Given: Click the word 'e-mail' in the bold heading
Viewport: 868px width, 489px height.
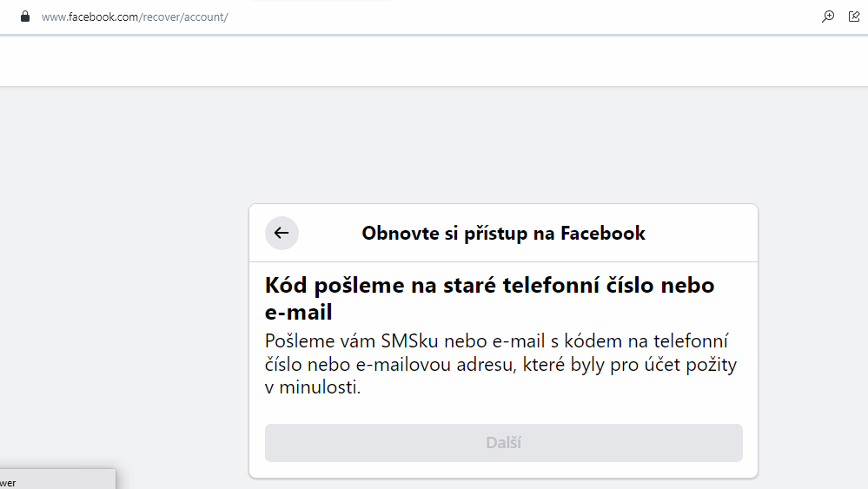Looking at the screenshot, I should point(298,313).
